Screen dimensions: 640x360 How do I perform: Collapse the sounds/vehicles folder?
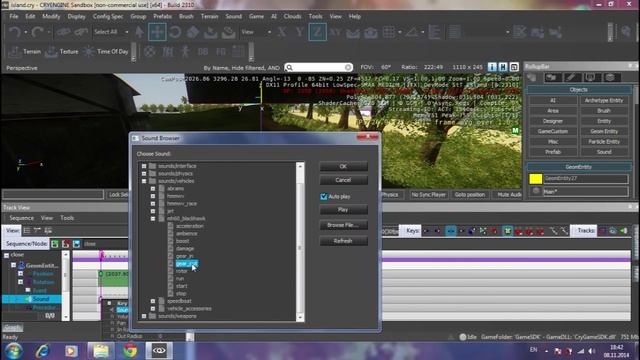[144, 181]
